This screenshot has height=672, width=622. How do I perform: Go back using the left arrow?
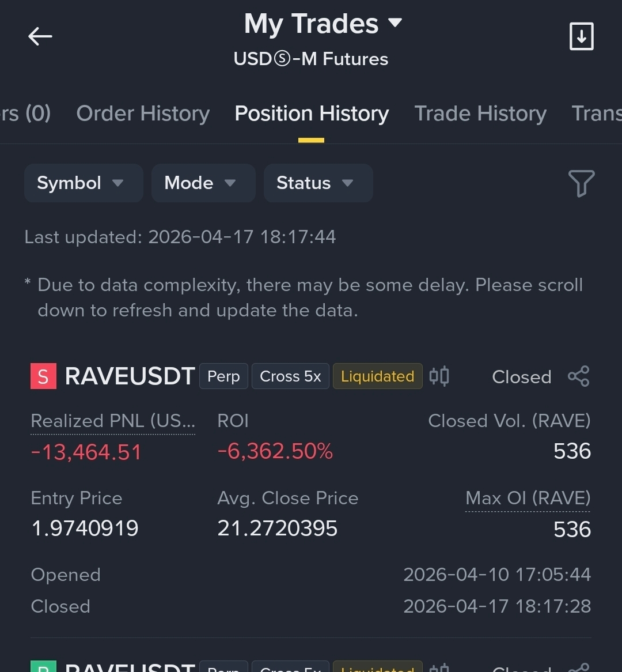click(40, 36)
